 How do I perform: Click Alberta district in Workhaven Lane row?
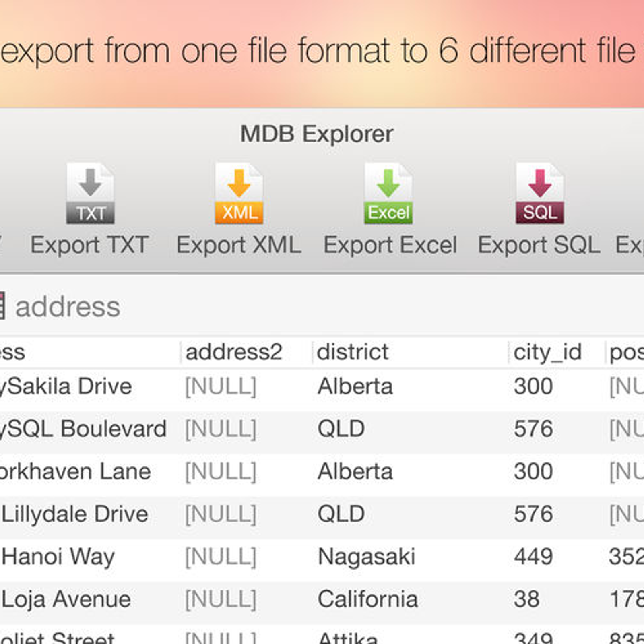click(355, 472)
